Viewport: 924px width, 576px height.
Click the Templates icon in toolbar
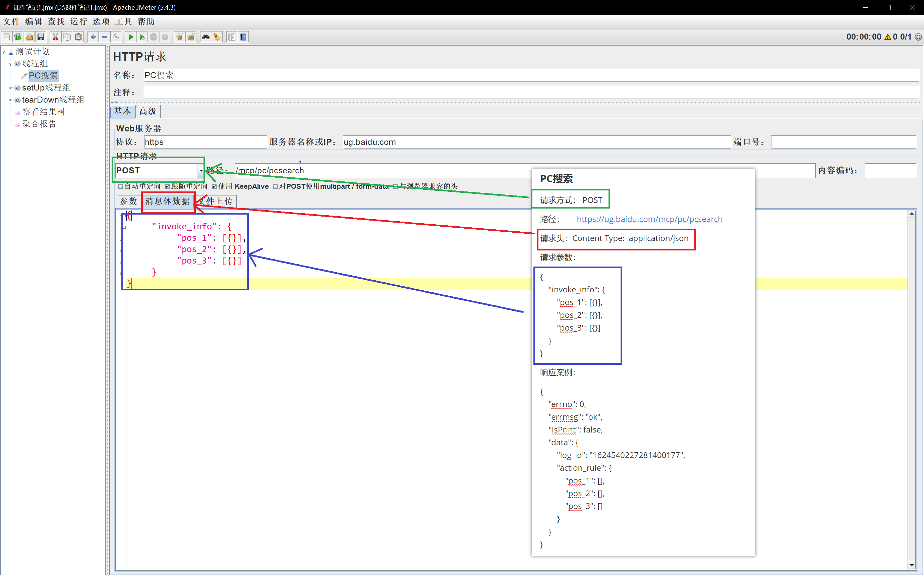coord(18,37)
